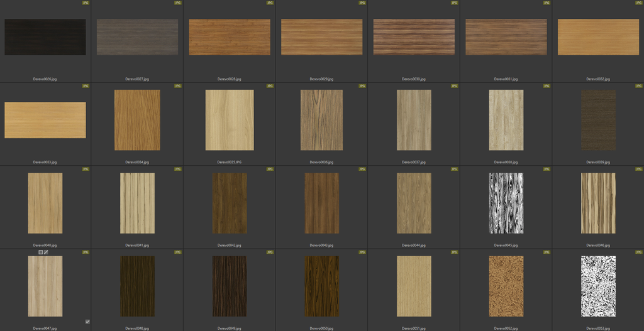Click the JPG format badge on Derevo0045
This screenshot has height=331, width=644.
click(x=547, y=169)
